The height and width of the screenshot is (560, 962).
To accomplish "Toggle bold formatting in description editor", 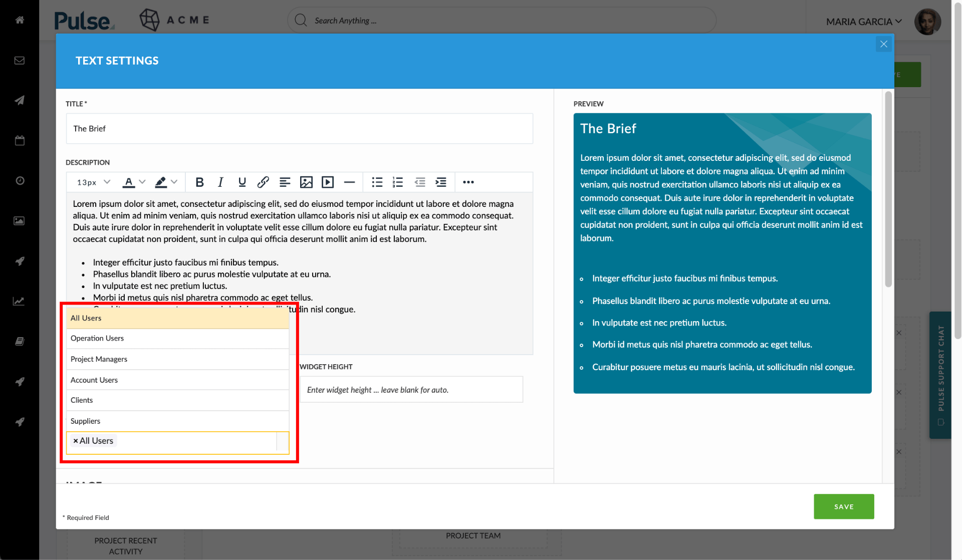I will pos(199,182).
